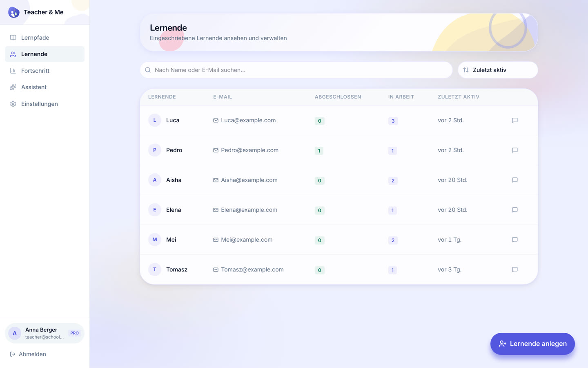Image resolution: width=588 pixels, height=368 pixels.
Task: Click Abmelden to log out
Action: [28, 354]
